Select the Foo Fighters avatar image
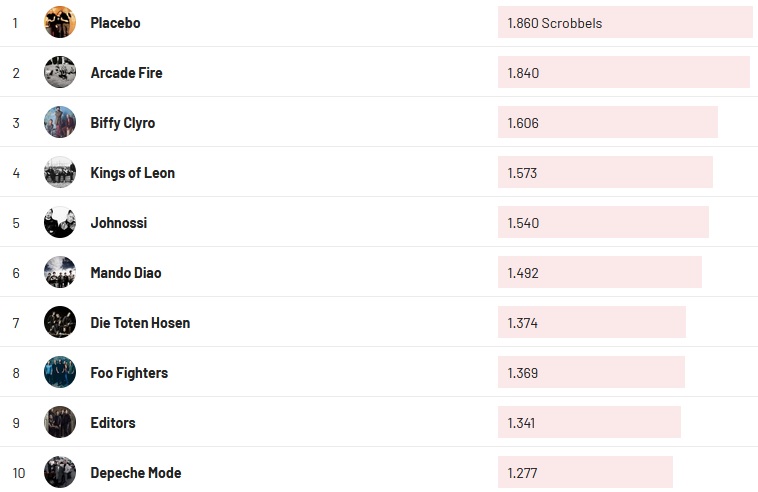This screenshot has width=758, height=492. click(x=60, y=372)
